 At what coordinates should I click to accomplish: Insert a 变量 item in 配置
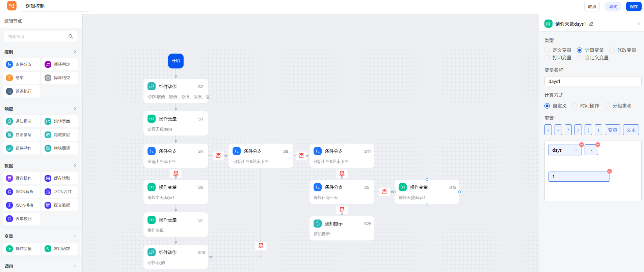click(x=612, y=130)
